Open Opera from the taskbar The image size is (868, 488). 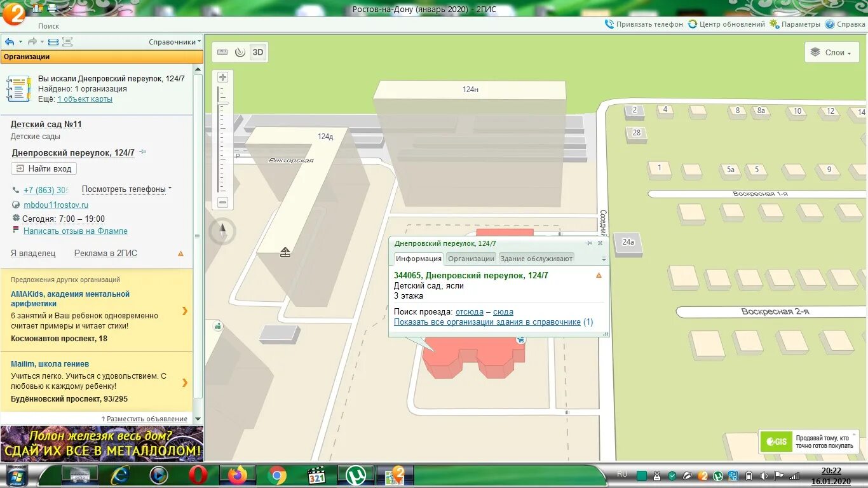tap(198, 475)
